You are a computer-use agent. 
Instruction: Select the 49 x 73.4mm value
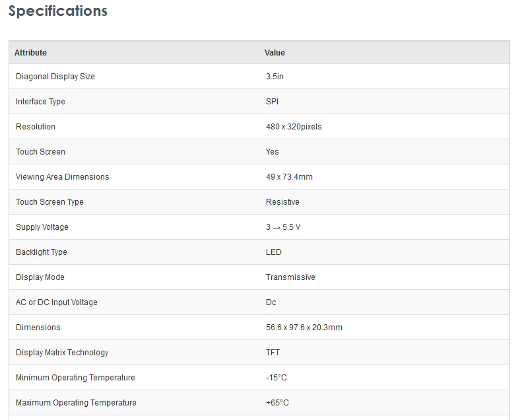tap(289, 177)
